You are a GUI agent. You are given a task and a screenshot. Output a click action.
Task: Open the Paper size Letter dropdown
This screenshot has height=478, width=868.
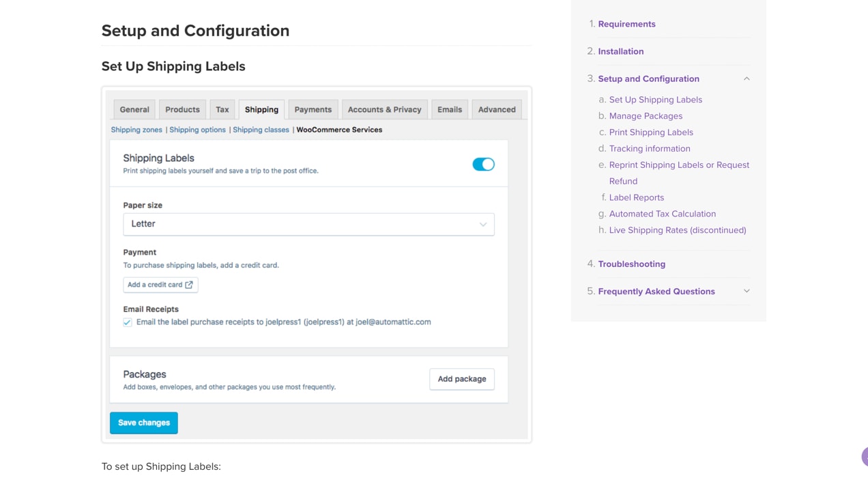(308, 224)
